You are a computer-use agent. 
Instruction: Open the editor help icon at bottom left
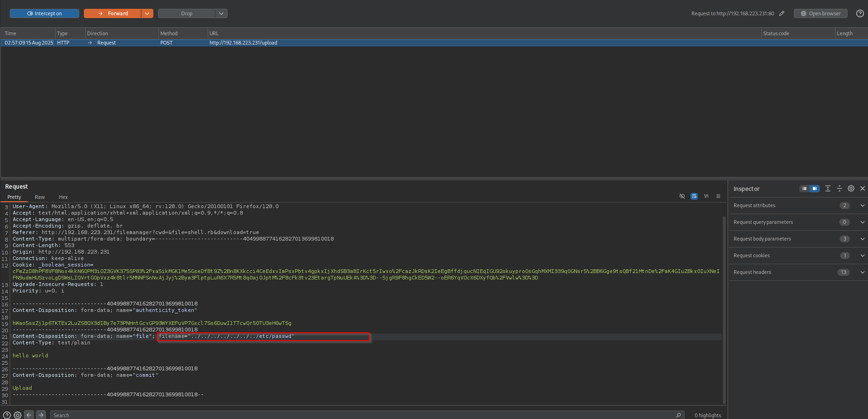[x=7, y=415]
